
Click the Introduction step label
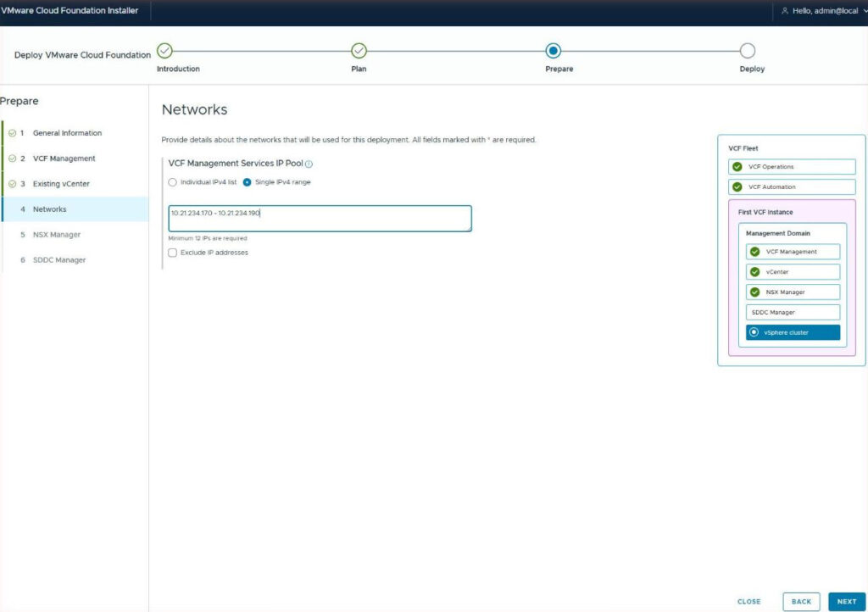coord(178,70)
